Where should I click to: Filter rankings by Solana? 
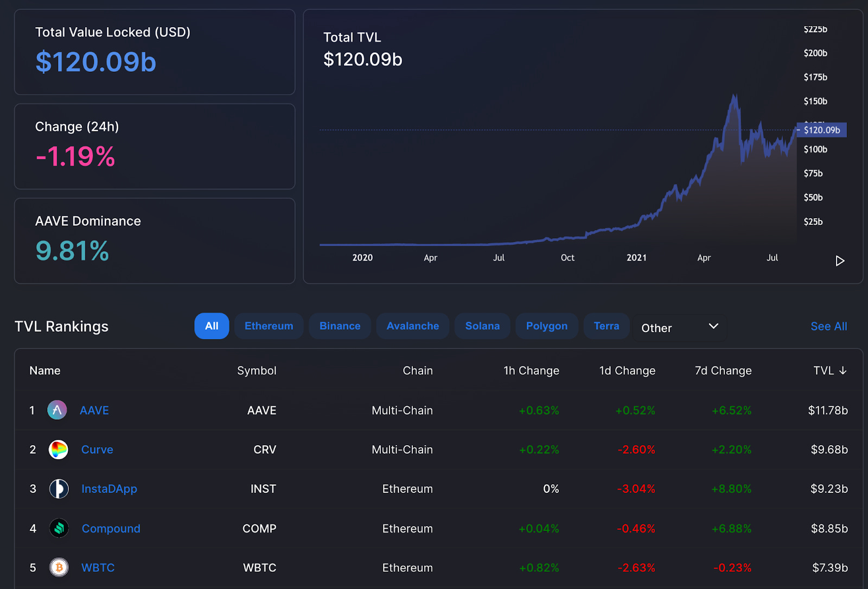(x=482, y=326)
